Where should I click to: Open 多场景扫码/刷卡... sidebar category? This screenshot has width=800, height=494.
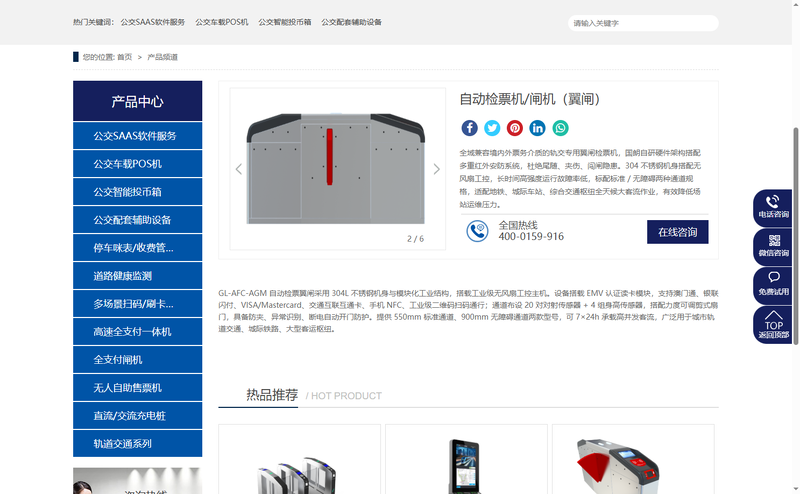[137, 304]
